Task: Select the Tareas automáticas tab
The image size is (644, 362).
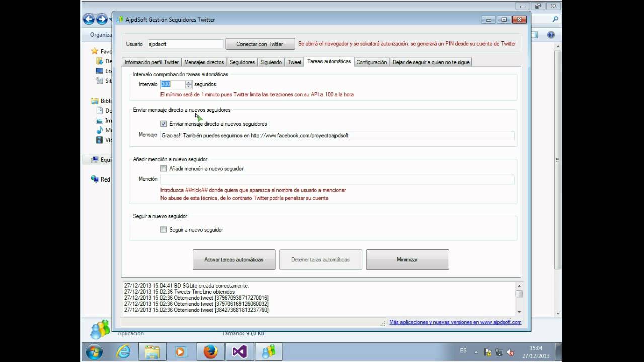Action: tap(329, 61)
